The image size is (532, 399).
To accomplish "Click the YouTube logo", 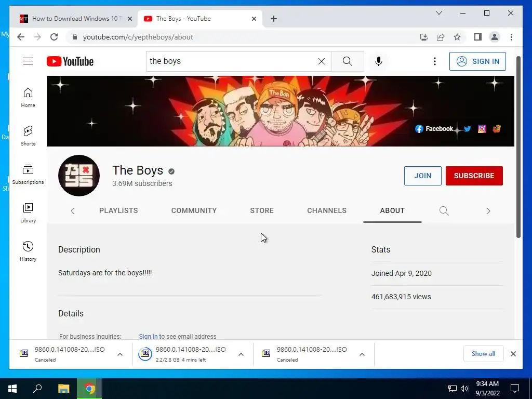I will (70, 61).
